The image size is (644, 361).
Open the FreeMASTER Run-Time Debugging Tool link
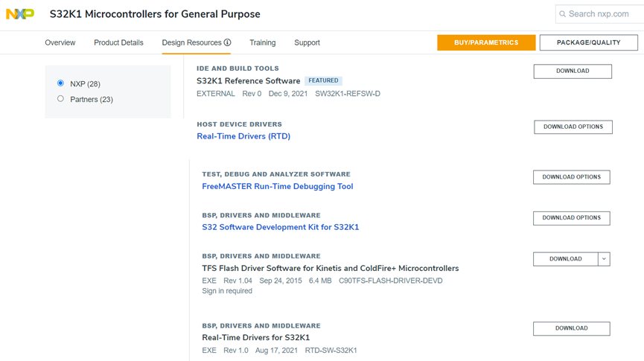pos(277,187)
